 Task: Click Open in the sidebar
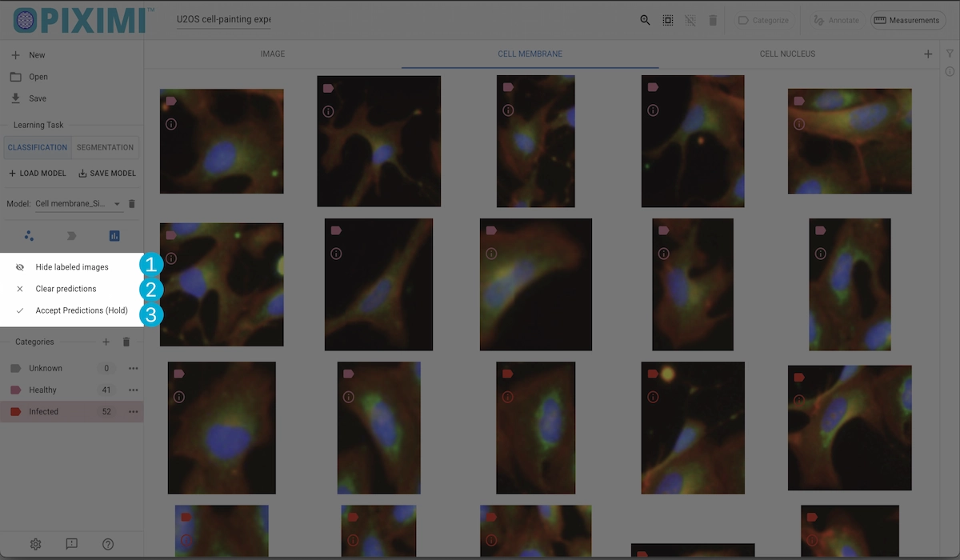pos(71,77)
